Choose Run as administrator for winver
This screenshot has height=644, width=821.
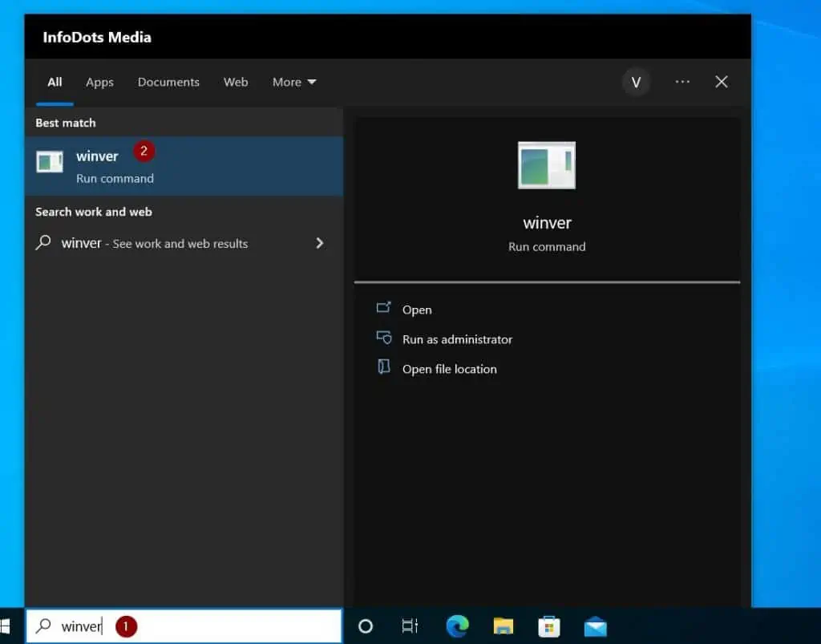tap(457, 339)
